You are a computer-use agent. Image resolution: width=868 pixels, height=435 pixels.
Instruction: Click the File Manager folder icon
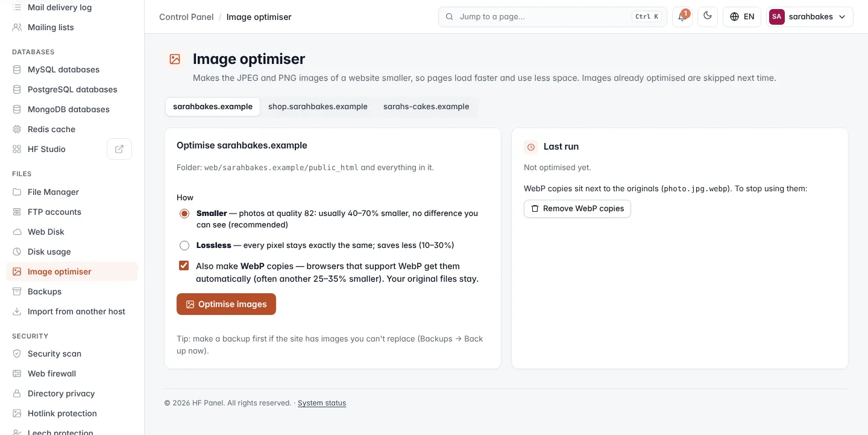pos(17,192)
